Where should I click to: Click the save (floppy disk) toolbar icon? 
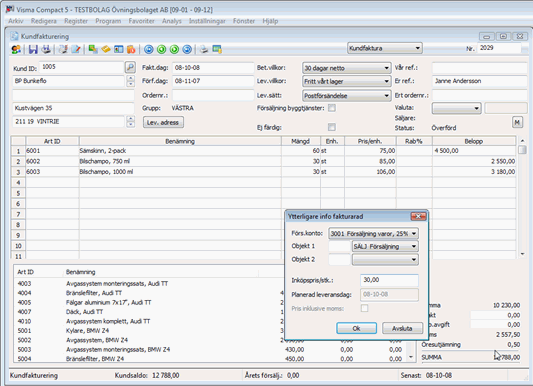click(33, 49)
